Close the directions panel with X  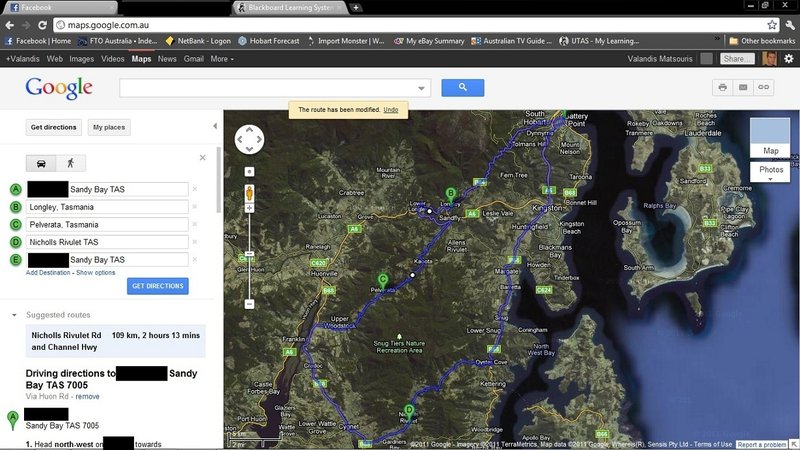click(x=203, y=158)
